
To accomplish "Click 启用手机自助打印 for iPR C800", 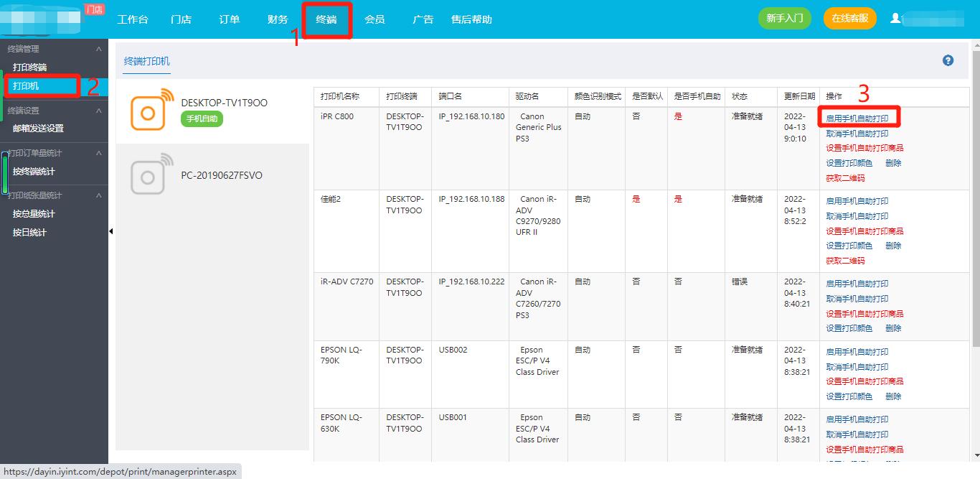I will click(x=857, y=118).
